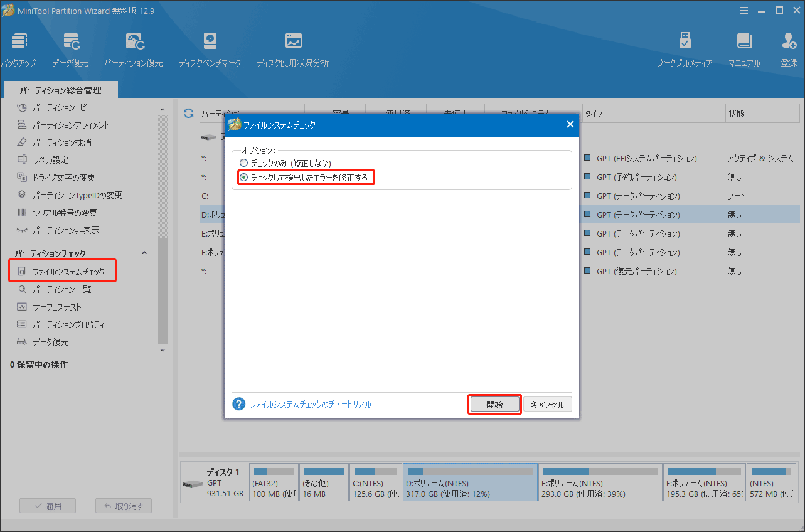Select パーティション非表示 in sidebar
805x532 pixels.
[58, 230]
